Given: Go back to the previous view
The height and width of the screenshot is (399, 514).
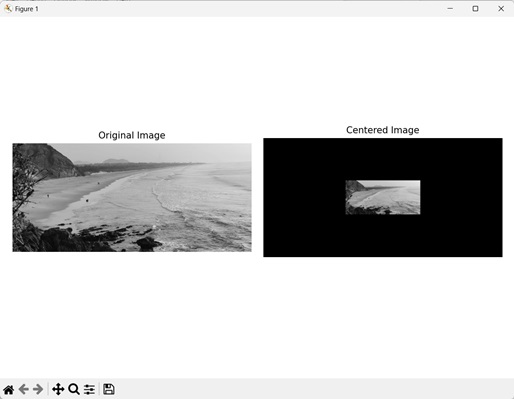Looking at the screenshot, I should tap(24, 389).
